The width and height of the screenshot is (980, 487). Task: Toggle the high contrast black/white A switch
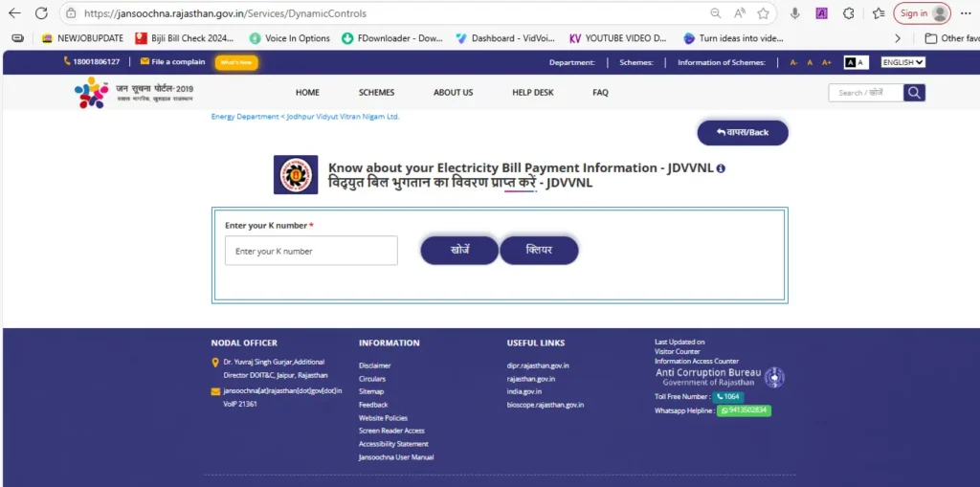point(855,62)
